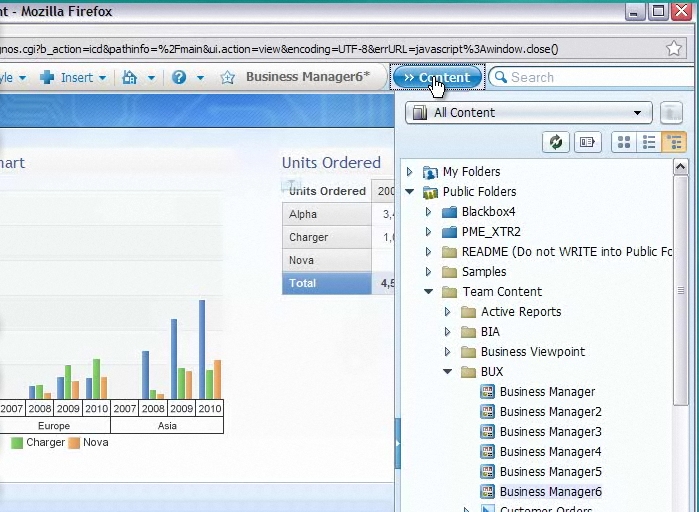Click the content pane splitter collapse handle

pyautogui.click(x=397, y=443)
